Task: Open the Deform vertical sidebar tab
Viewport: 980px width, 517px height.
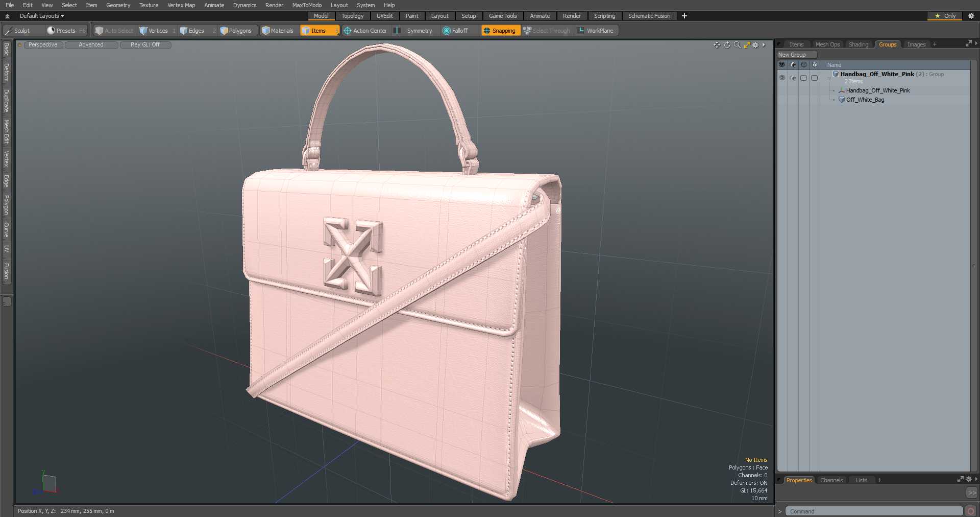Action: click(6, 73)
